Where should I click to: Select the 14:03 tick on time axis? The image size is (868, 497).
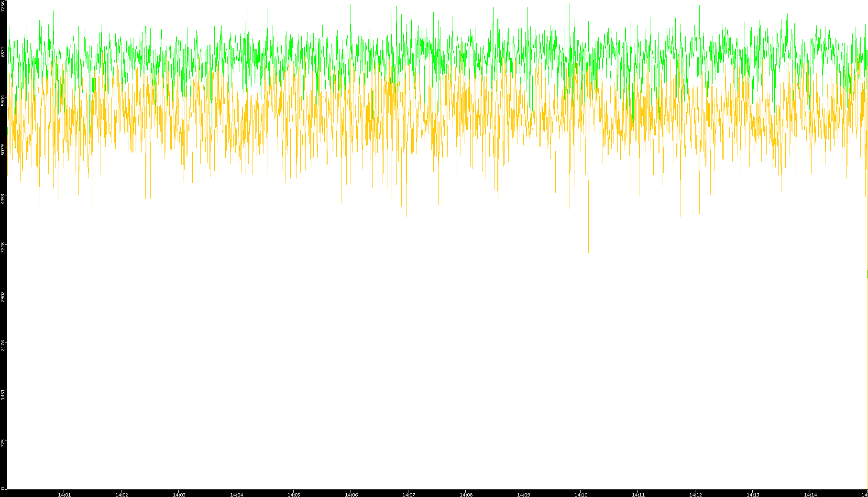point(179,495)
